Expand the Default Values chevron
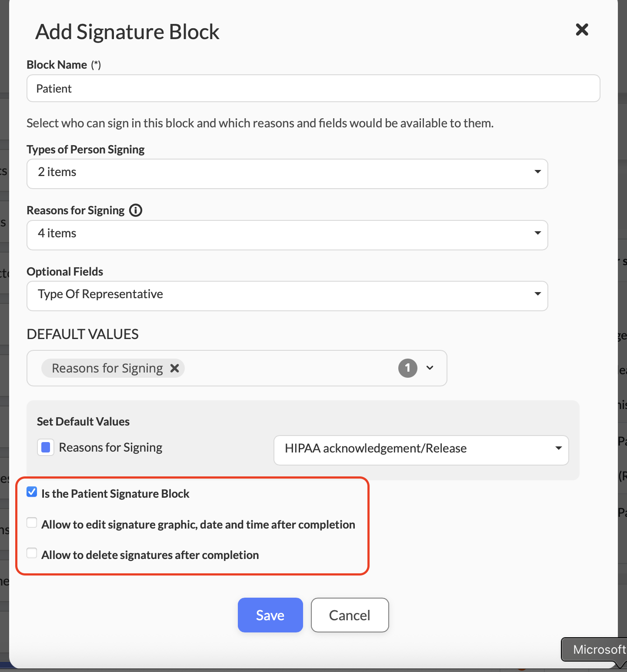 pyautogui.click(x=430, y=368)
